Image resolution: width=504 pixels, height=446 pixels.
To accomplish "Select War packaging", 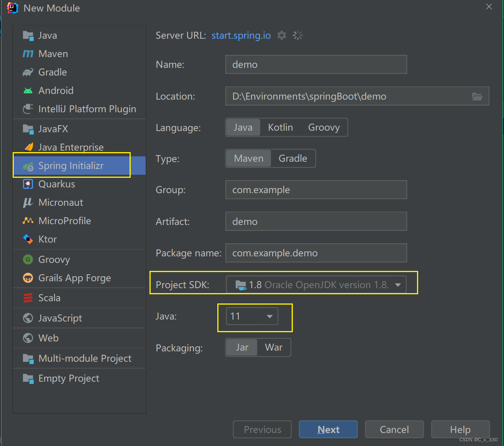I will click(274, 347).
